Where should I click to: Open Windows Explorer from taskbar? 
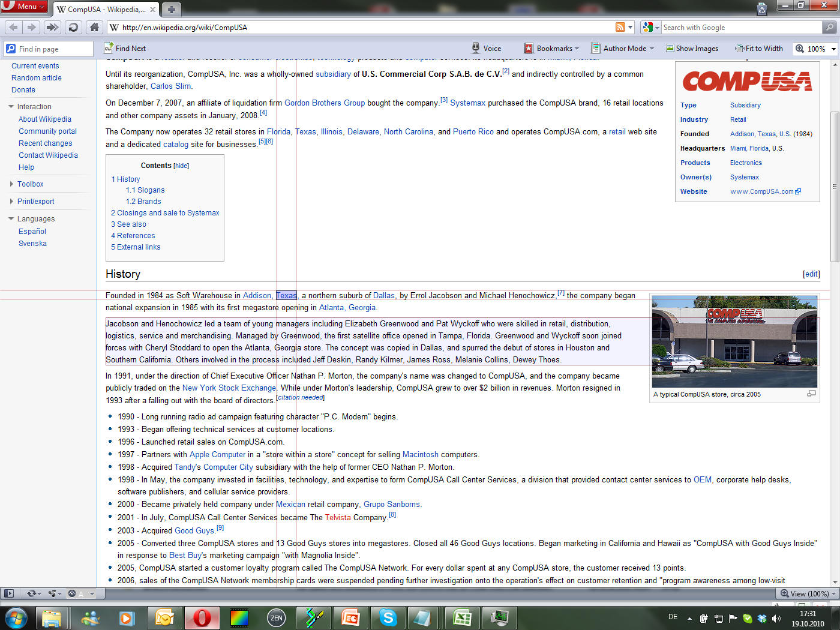coord(52,618)
